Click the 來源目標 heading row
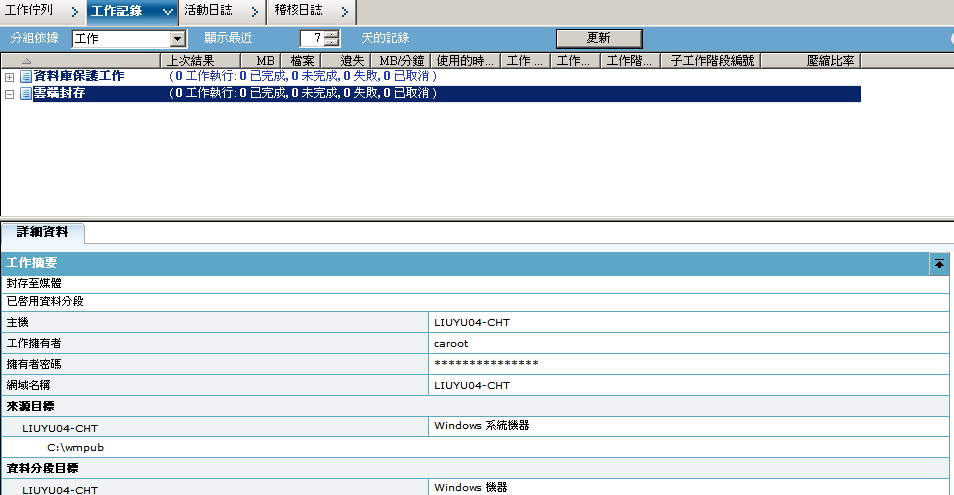954x495 pixels. point(475,406)
